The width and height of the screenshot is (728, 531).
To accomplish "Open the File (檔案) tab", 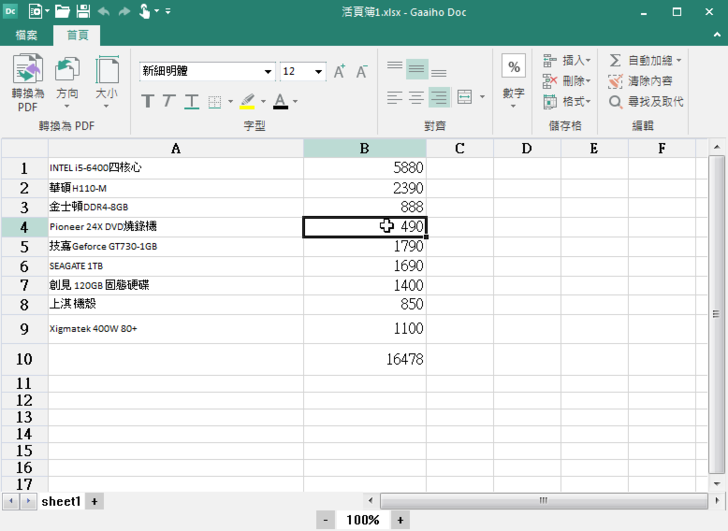I will coord(26,35).
